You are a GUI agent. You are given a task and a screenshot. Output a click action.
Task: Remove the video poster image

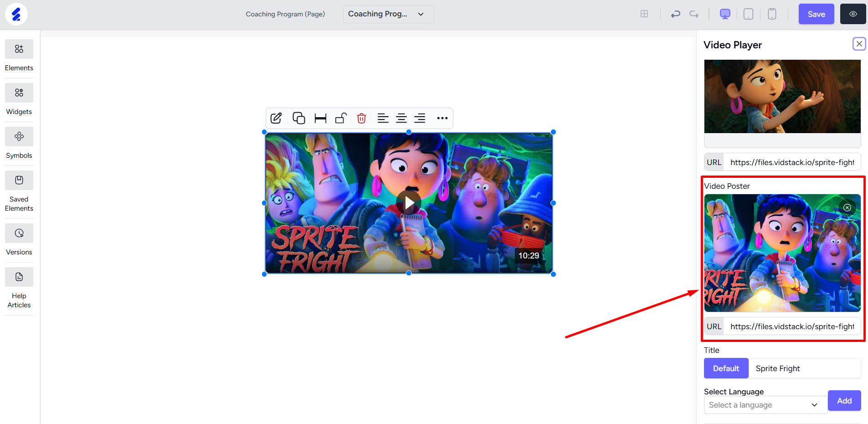click(847, 207)
